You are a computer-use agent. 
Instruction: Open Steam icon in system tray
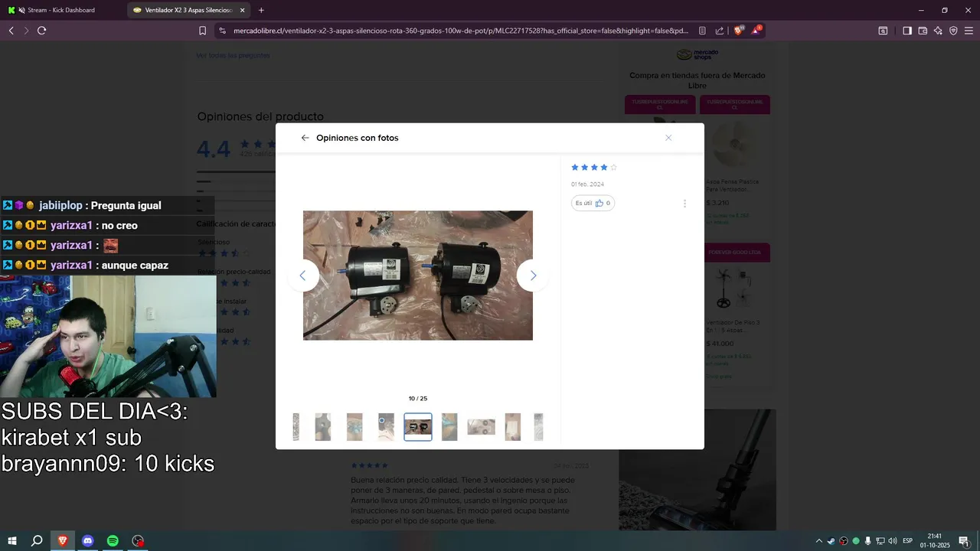(x=831, y=541)
